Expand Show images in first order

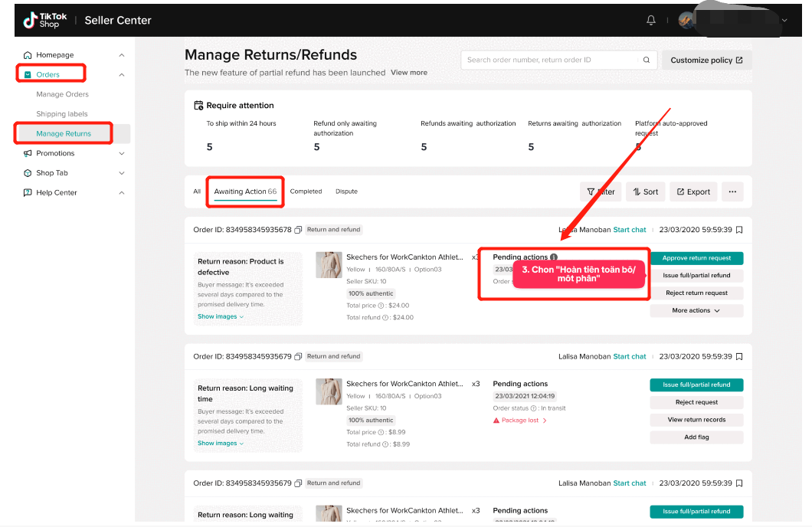click(x=221, y=316)
